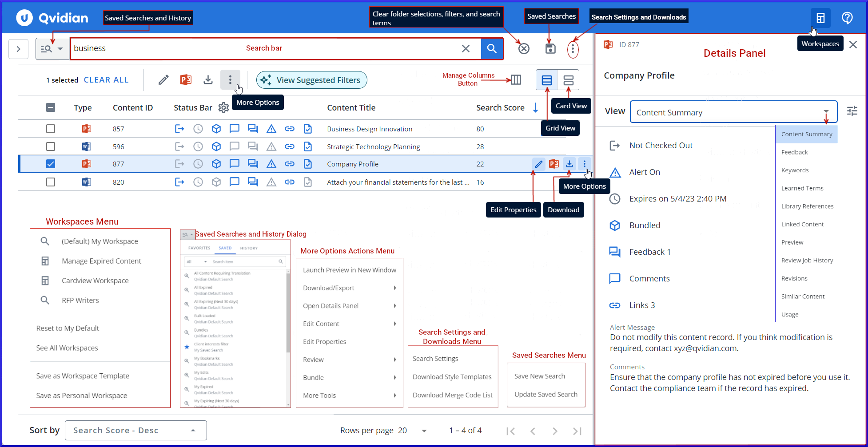Open the help question mark icon
The image size is (868, 447).
(847, 18)
